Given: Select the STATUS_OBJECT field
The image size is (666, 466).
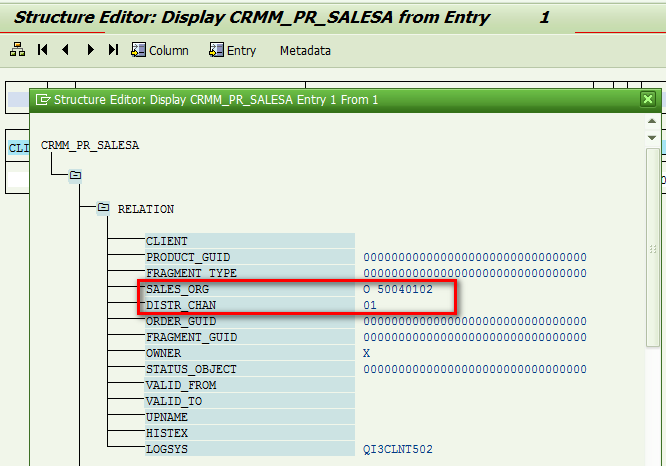Looking at the screenshot, I should [x=250, y=369].
